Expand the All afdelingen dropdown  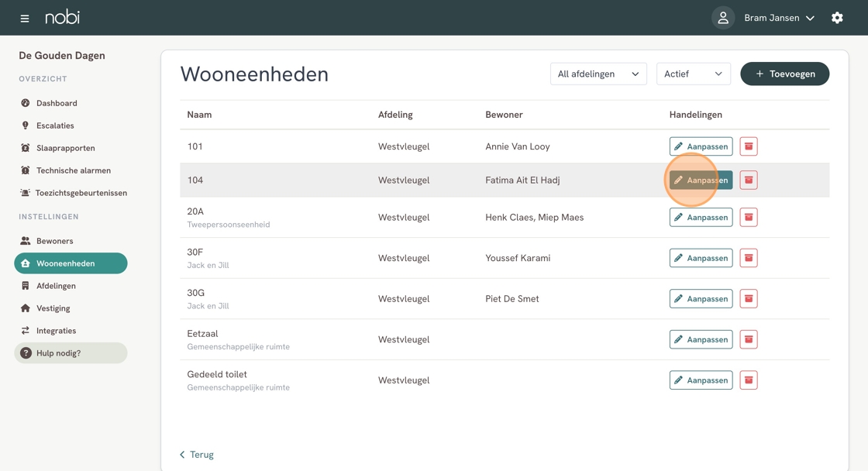tap(598, 74)
